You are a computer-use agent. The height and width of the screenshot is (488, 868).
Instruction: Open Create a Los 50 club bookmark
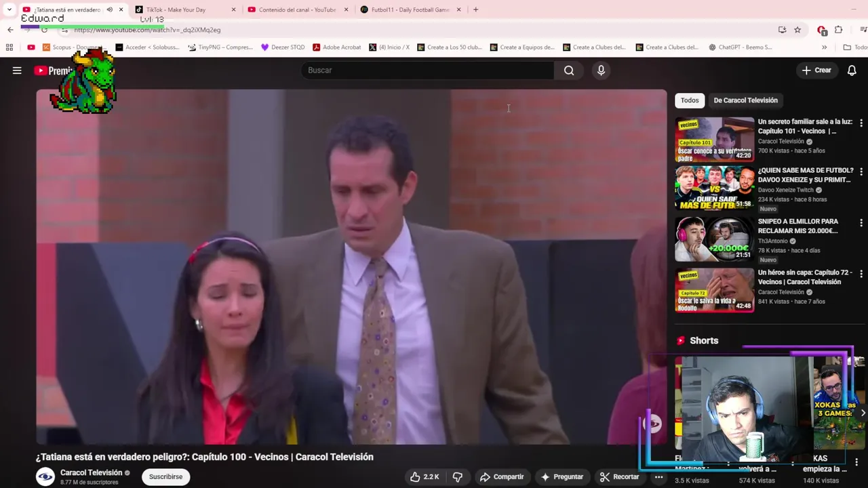coord(450,47)
